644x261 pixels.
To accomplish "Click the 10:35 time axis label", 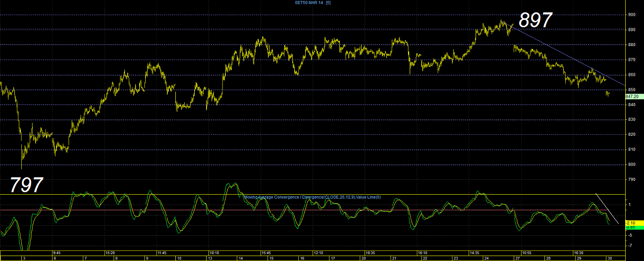I will coord(370,253).
